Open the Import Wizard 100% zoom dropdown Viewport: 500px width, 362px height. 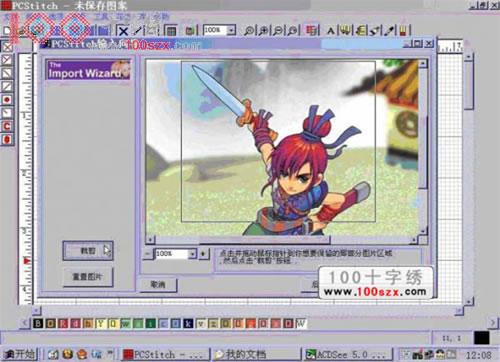pos(192,254)
